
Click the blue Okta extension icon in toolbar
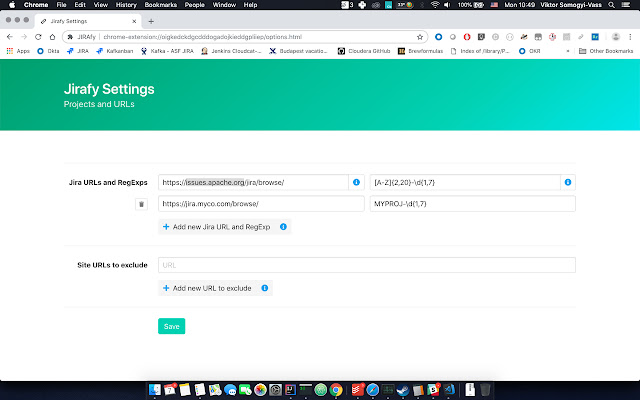pos(438,37)
